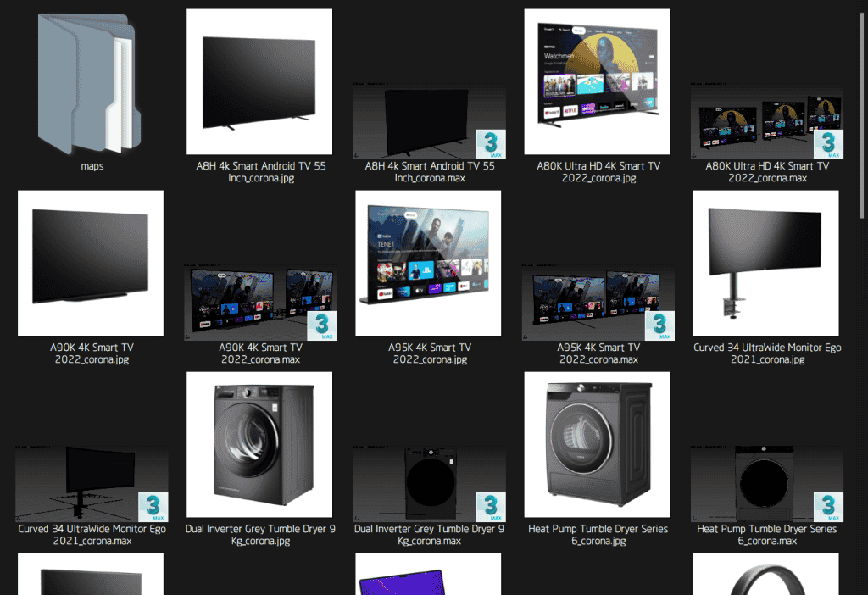Click the 'Heat Pump Tumble Dryer Series 6_corona.max' filename

pos(767,535)
